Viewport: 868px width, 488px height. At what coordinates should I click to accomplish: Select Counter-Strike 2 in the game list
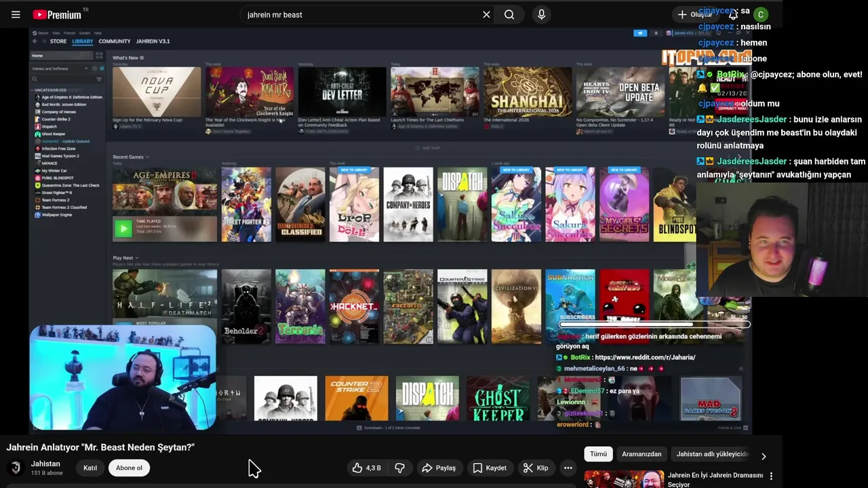click(52, 119)
